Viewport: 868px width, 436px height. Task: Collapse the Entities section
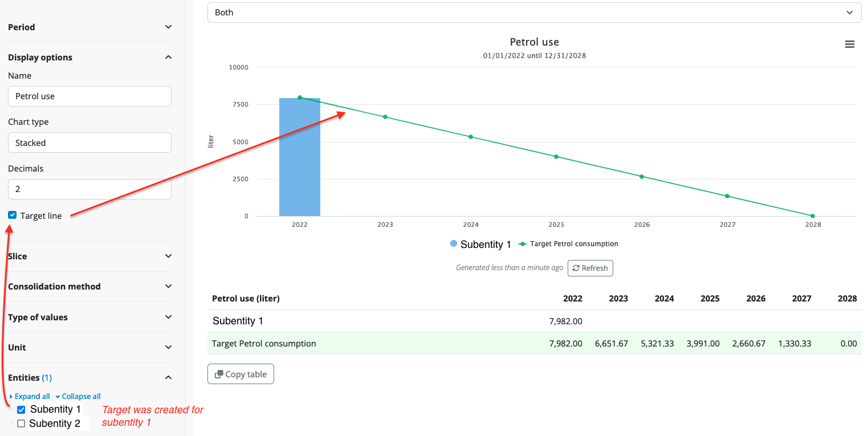pyautogui.click(x=89, y=378)
